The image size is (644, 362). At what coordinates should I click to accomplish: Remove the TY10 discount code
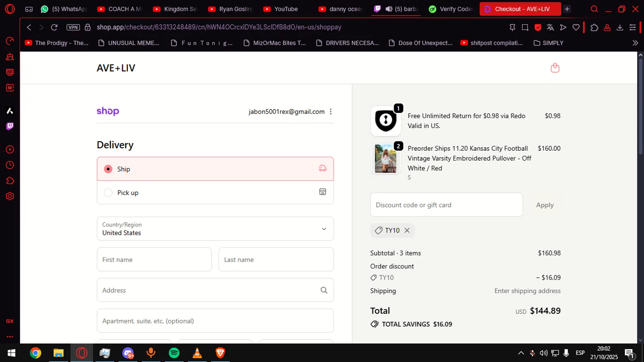pos(407,231)
